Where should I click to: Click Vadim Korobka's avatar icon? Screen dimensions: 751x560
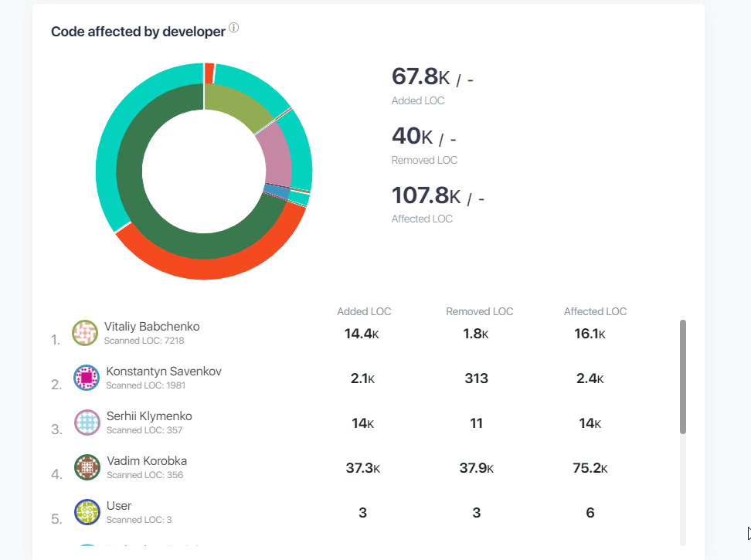(87, 467)
